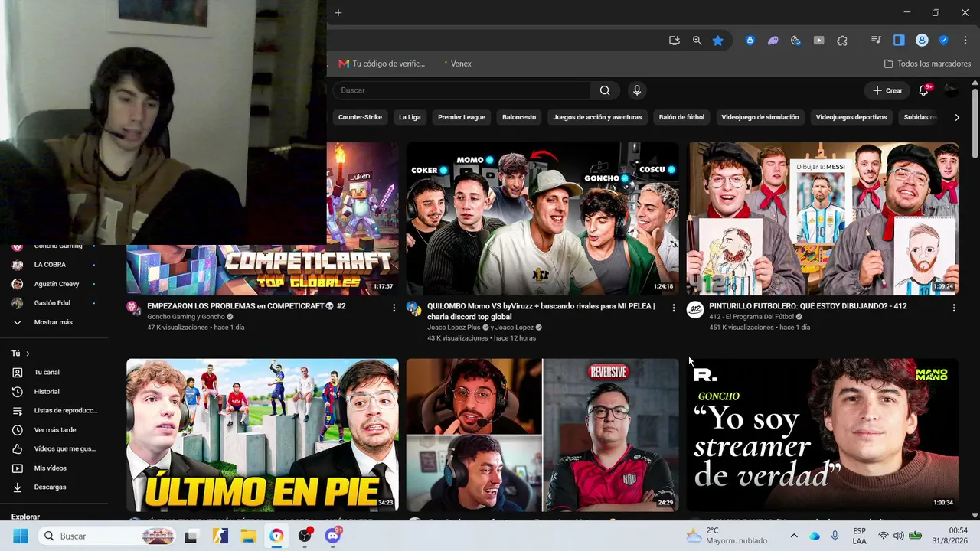
Task: Open options menu for COMPETICRAFT video
Action: pos(394,308)
